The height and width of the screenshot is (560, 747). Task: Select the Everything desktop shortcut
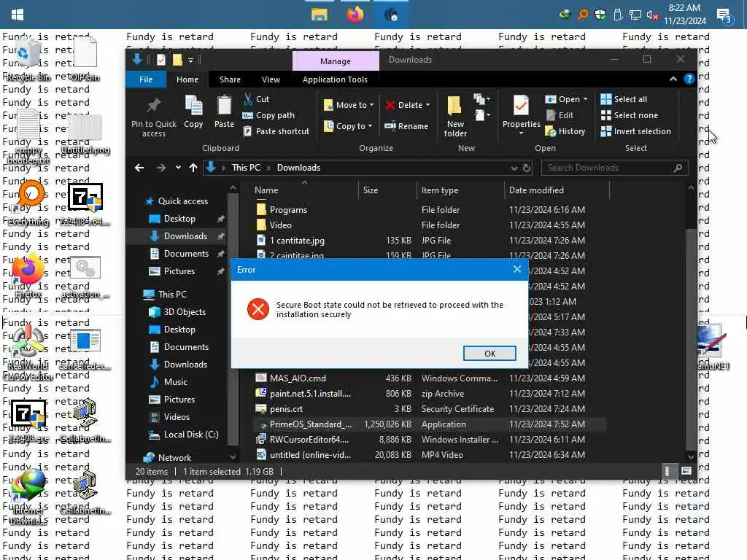tap(28, 203)
